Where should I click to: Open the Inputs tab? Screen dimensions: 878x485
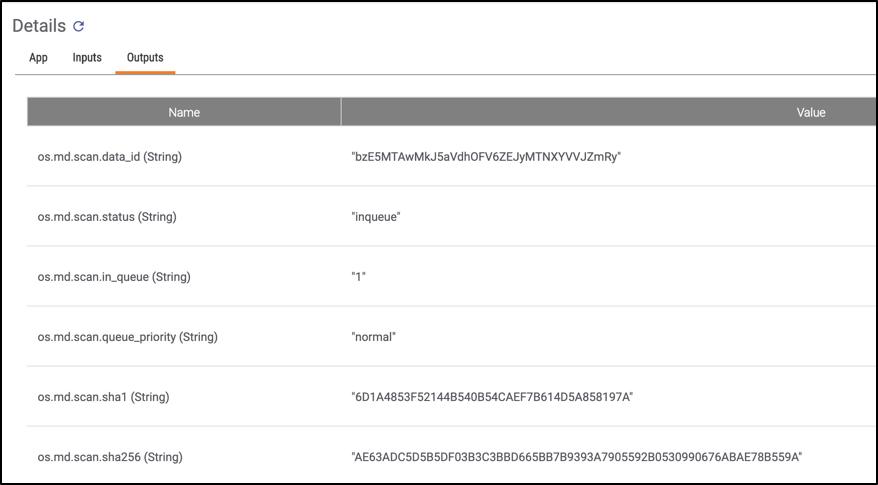pos(87,58)
